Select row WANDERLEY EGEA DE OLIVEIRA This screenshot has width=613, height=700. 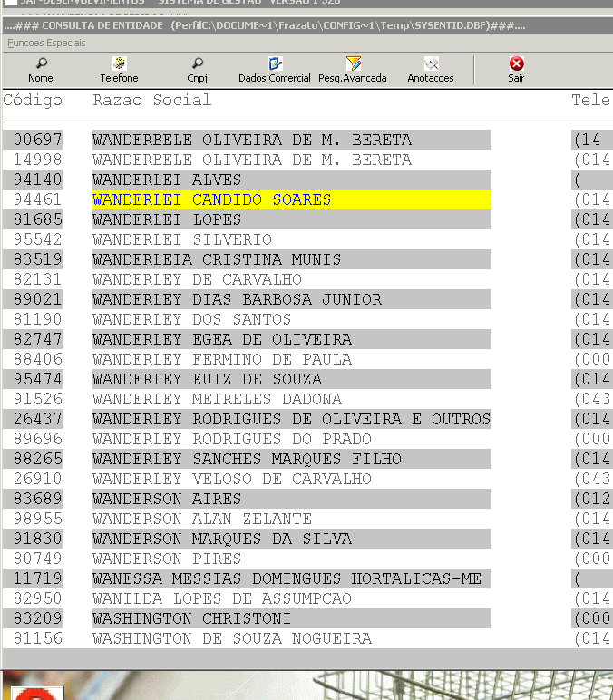coord(292,339)
